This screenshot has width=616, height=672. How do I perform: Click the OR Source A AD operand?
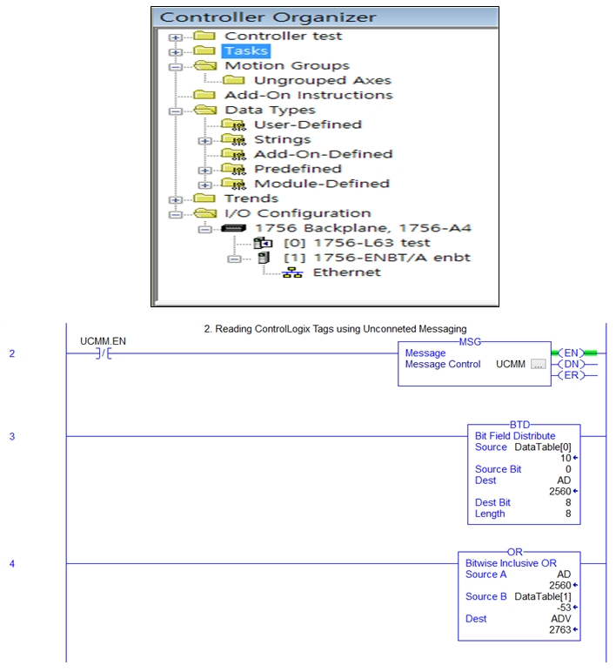(x=564, y=575)
